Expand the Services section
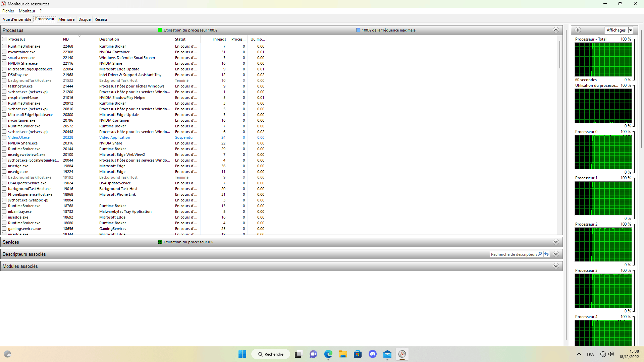 coord(556,242)
